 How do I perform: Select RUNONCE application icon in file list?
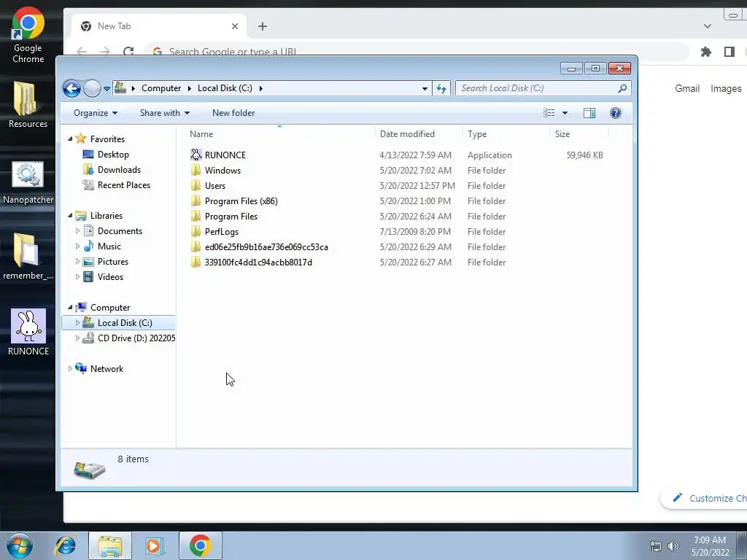point(196,155)
